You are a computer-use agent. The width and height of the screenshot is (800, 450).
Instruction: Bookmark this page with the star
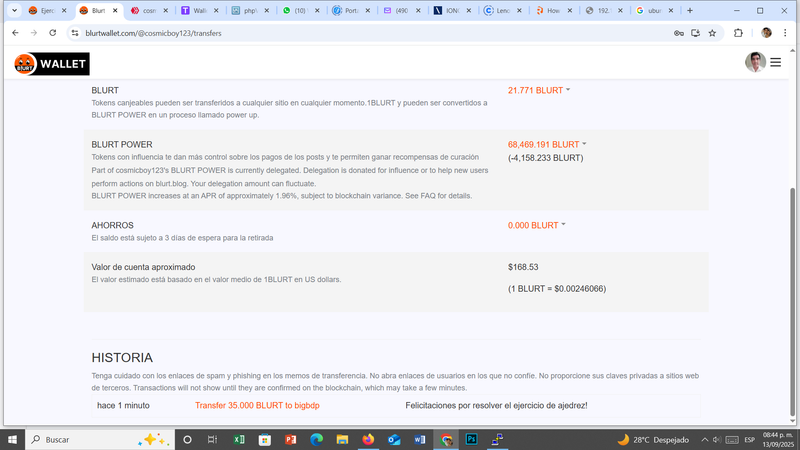coord(712,33)
